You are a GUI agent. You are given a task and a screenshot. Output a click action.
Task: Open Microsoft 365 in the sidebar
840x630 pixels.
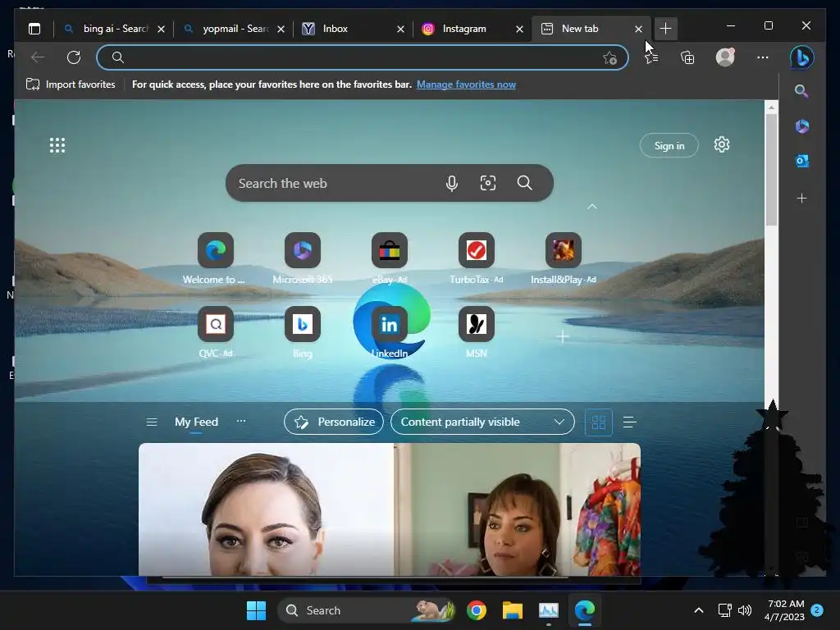tap(801, 126)
